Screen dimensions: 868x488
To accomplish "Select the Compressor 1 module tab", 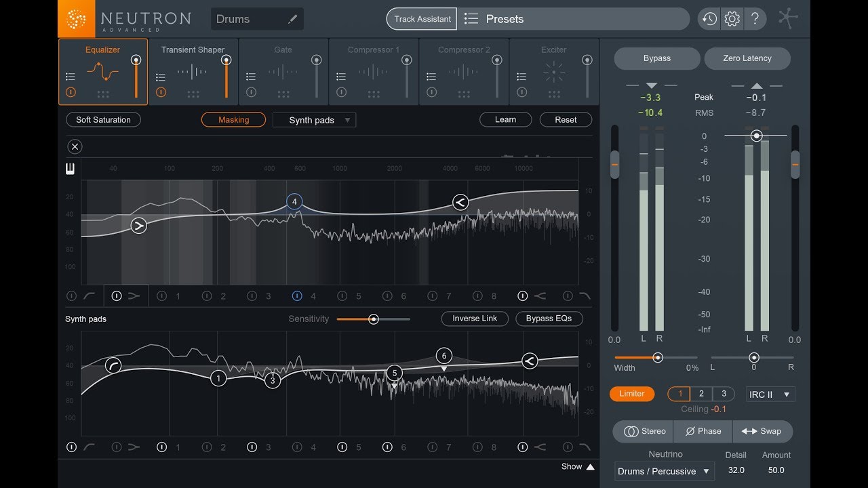I will click(x=374, y=72).
